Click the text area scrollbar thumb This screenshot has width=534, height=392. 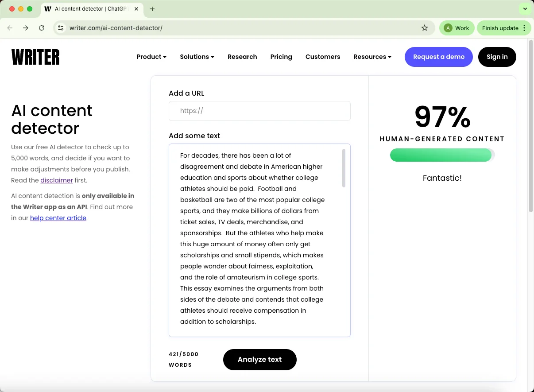(x=344, y=168)
